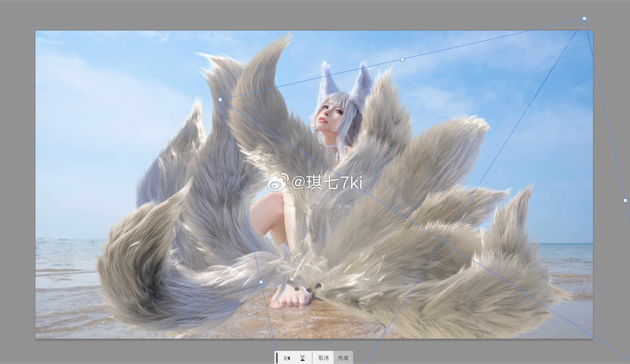Viewport: 630px width, 364px height.
Task: Flip the layer vertically
Action: coord(303,358)
